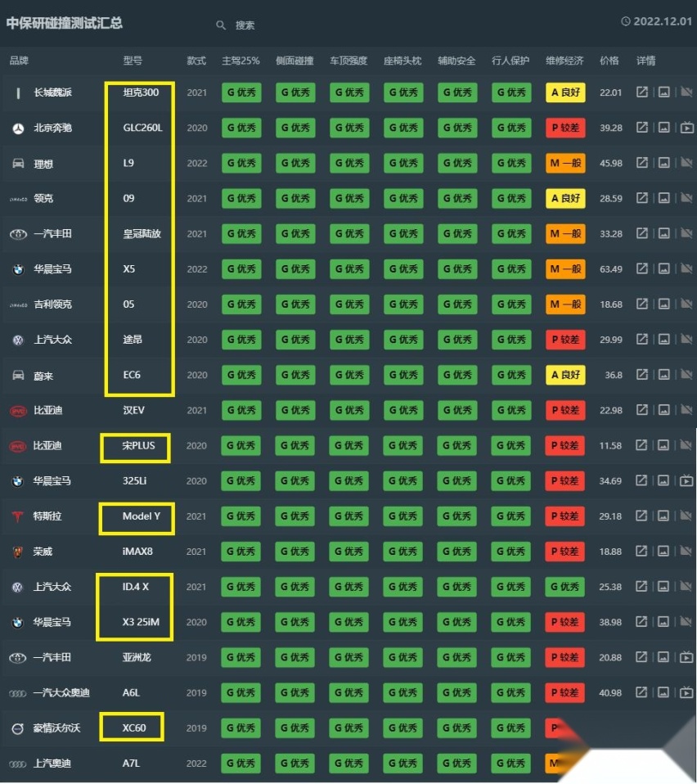Open image icon for 宋PLUS row

pyautogui.click(x=663, y=445)
